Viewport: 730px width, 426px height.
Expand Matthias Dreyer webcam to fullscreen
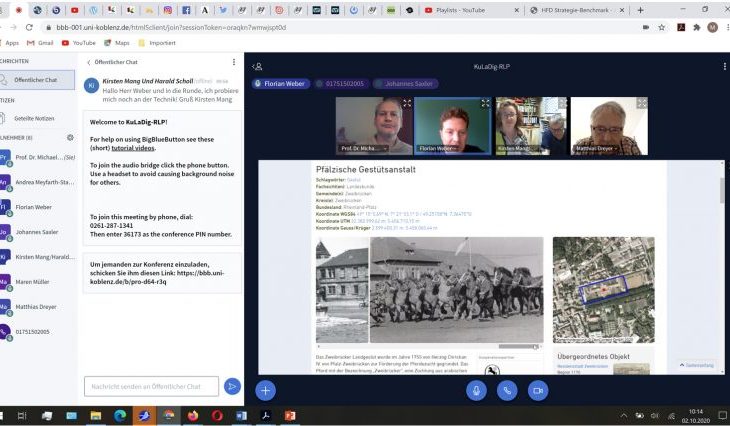pos(644,103)
